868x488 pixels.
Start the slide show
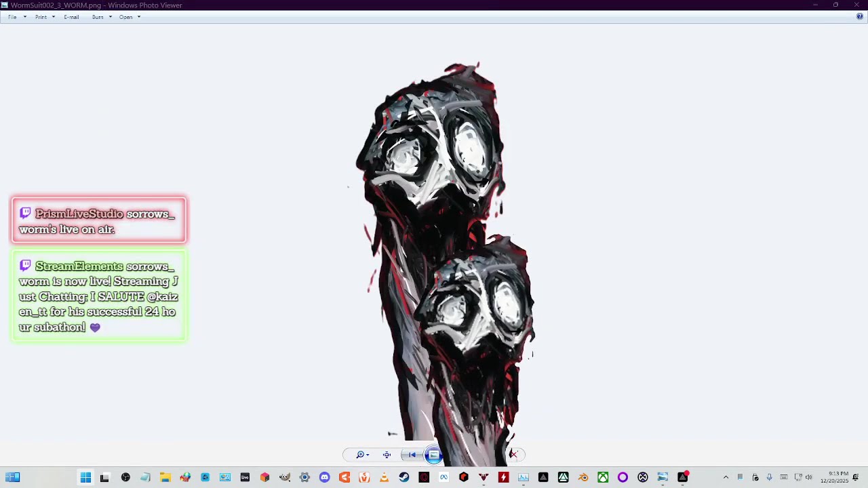coord(434,455)
